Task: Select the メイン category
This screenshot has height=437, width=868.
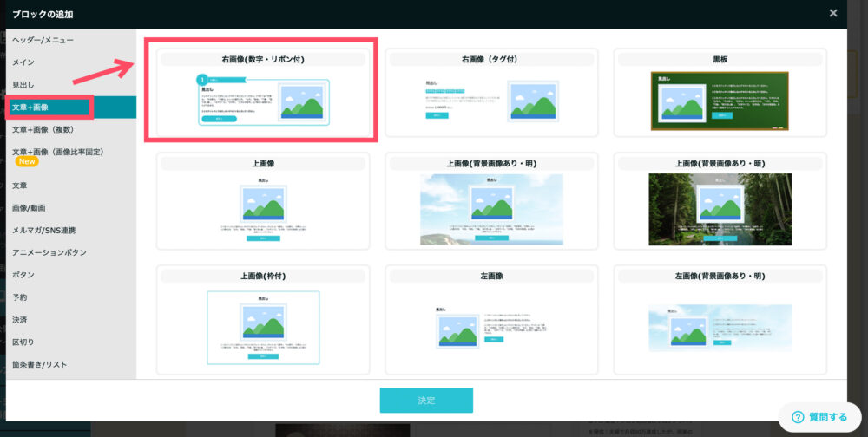Action: tap(71, 62)
